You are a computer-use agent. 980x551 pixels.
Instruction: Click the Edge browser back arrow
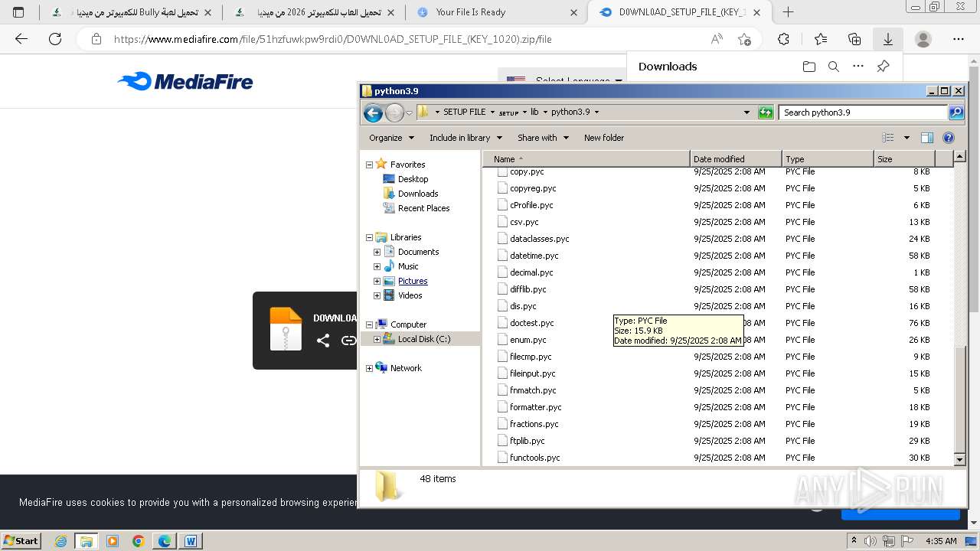(21, 39)
